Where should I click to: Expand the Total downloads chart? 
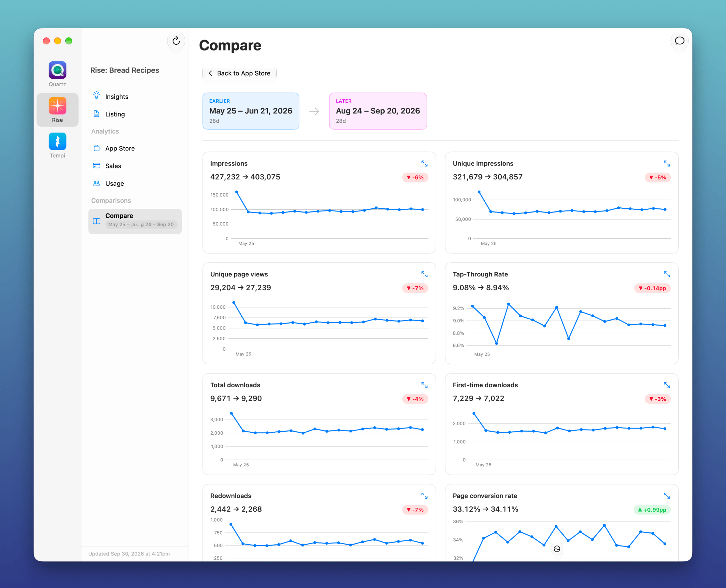click(x=424, y=385)
